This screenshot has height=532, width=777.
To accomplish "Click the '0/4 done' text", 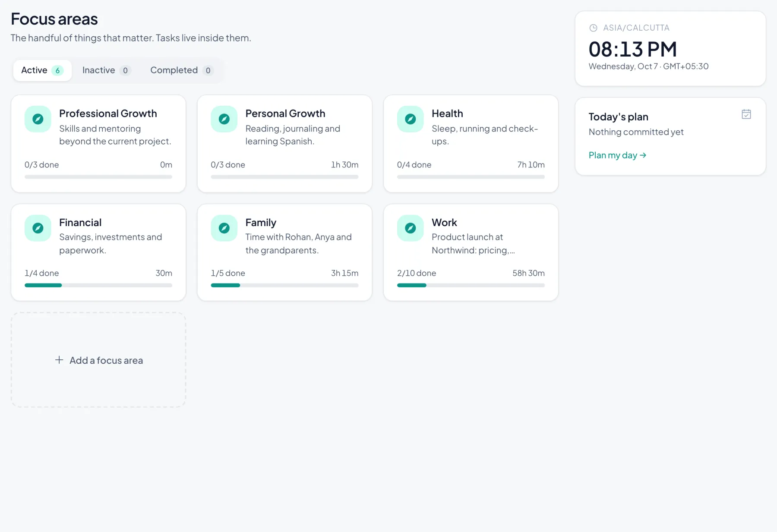I will 414,165.
